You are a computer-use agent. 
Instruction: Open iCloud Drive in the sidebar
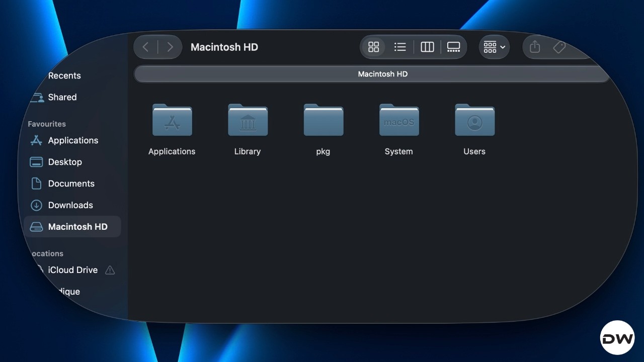click(73, 270)
